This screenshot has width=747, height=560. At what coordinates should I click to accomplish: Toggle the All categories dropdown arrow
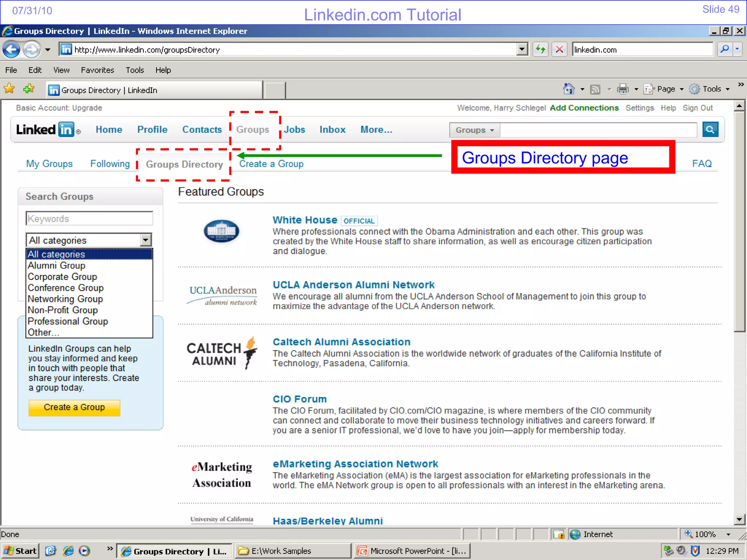point(146,240)
